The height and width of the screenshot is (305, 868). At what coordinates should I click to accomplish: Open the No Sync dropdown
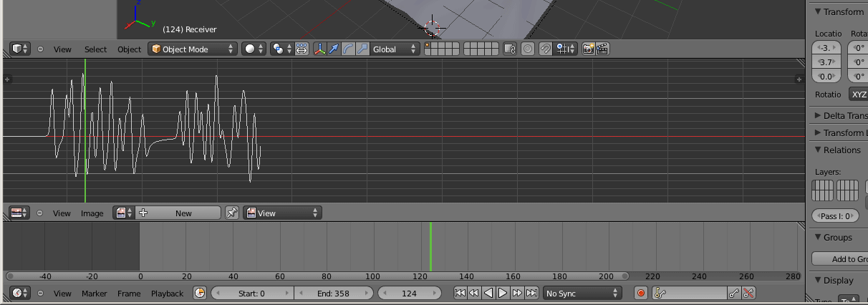[582, 293]
